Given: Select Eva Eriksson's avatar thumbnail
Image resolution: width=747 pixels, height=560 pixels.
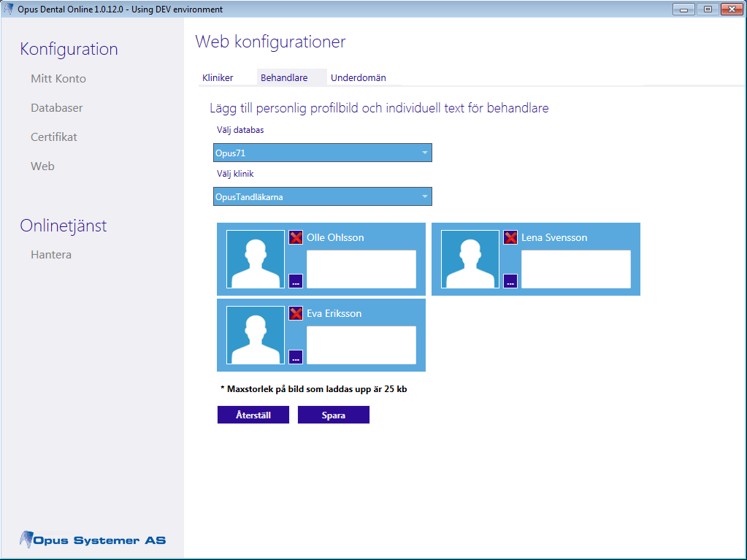Looking at the screenshot, I should 256,335.
